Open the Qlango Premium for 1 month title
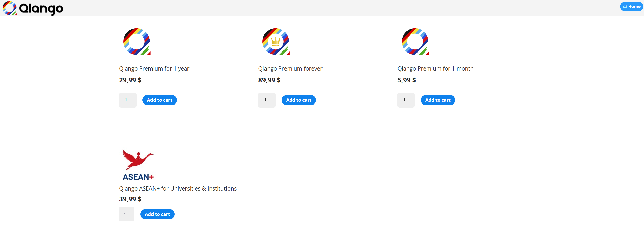Viewport: 644px width, 242px height. click(435, 68)
